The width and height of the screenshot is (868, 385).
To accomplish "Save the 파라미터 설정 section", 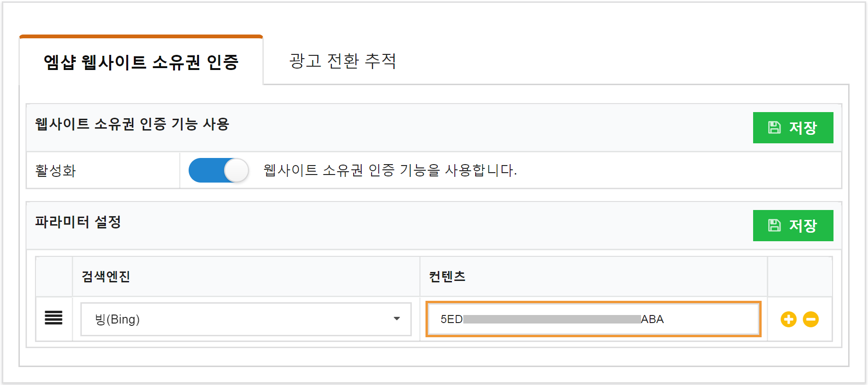I will [x=793, y=226].
